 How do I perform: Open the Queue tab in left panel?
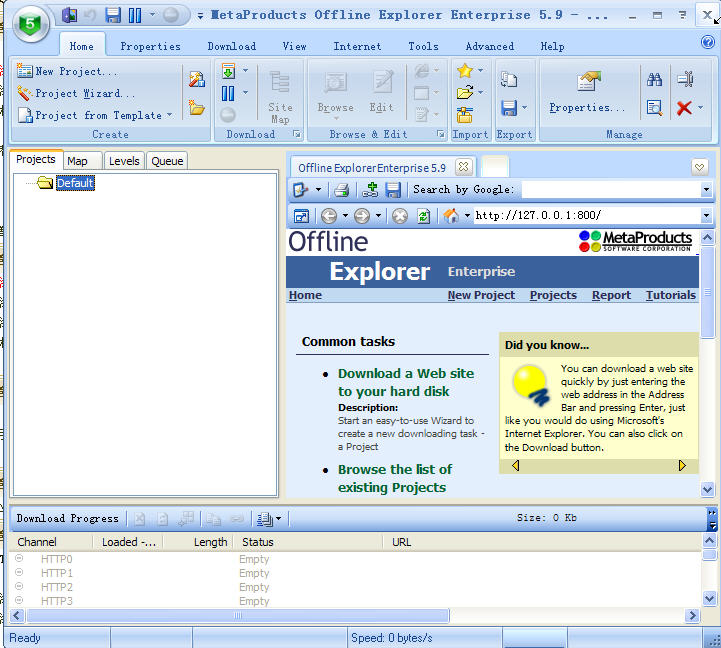tap(167, 161)
